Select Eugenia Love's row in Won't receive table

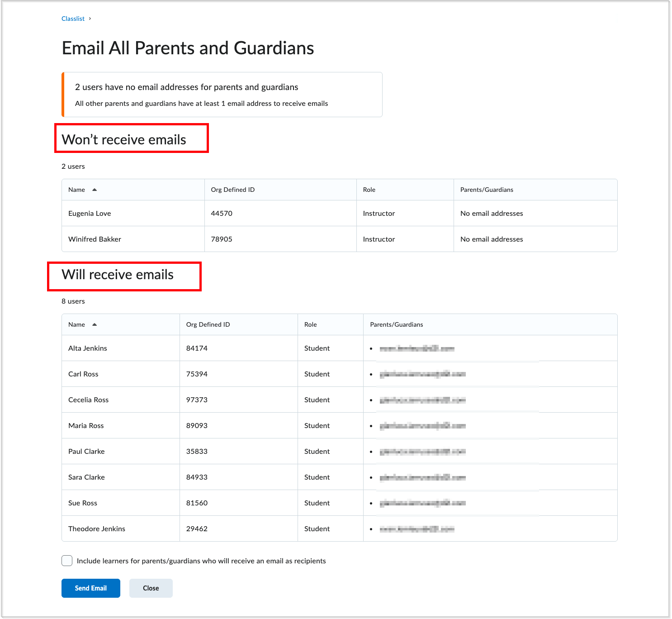(x=90, y=213)
